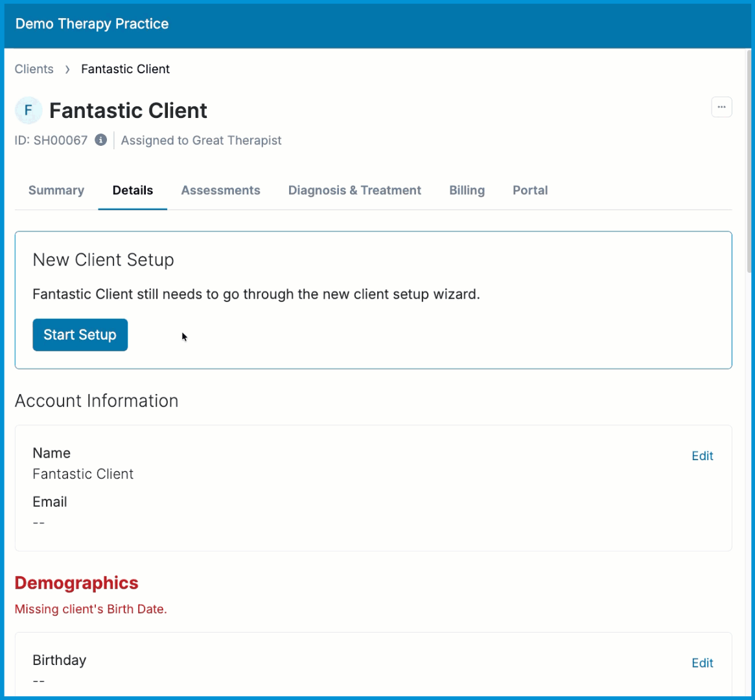Click the Name label
This screenshot has width=755, height=700.
(x=51, y=453)
